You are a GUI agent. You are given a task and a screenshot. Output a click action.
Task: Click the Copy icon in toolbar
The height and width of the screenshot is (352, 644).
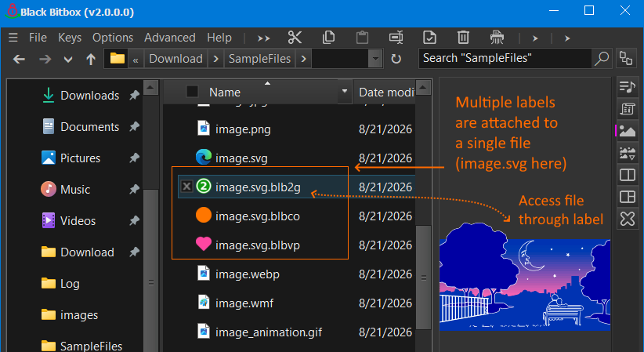point(328,38)
